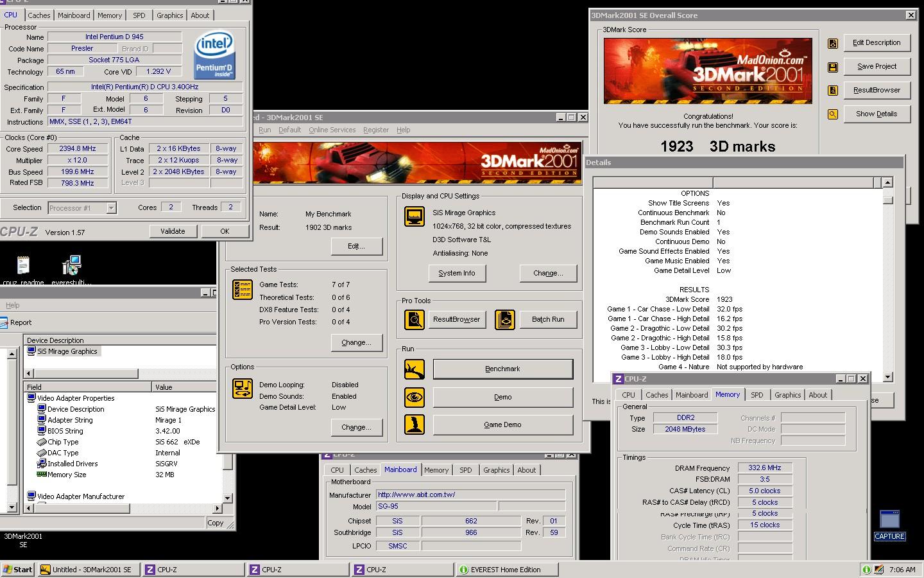Click Batch Run button
The image size is (924, 578).
pos(548,319)
